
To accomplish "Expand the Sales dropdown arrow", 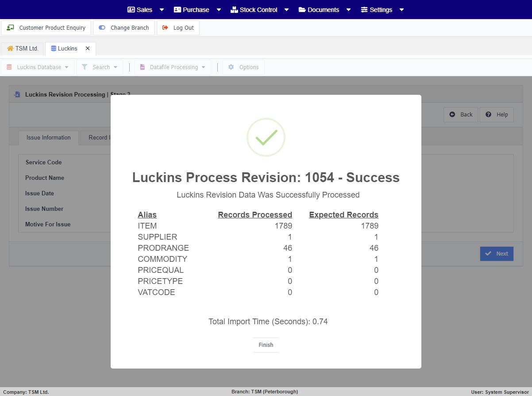I will [162, 10].
